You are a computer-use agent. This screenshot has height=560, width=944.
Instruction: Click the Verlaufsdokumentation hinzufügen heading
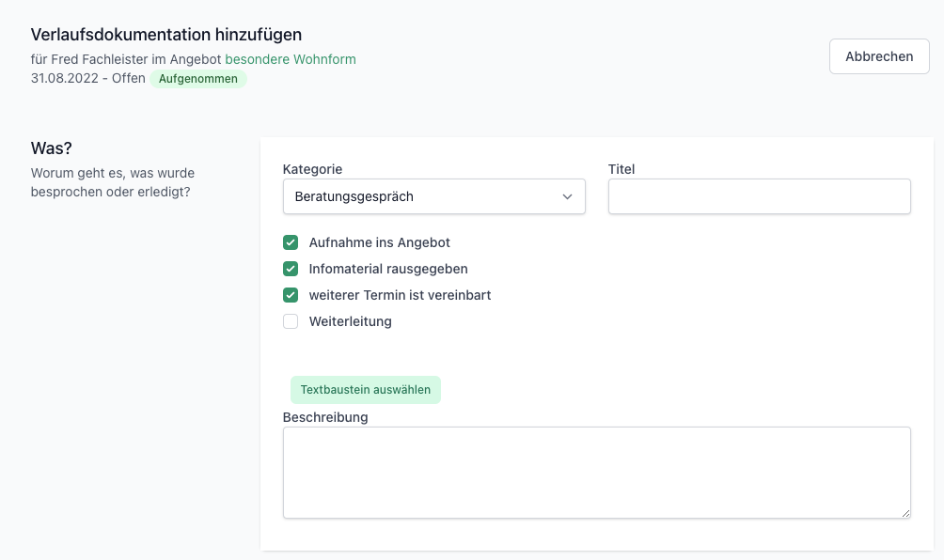(166, 35)
